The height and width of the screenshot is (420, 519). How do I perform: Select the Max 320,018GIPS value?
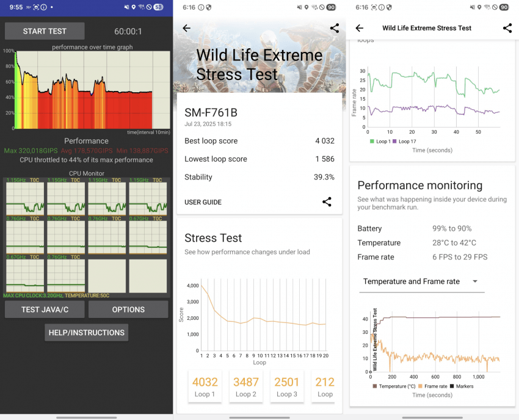31,151
